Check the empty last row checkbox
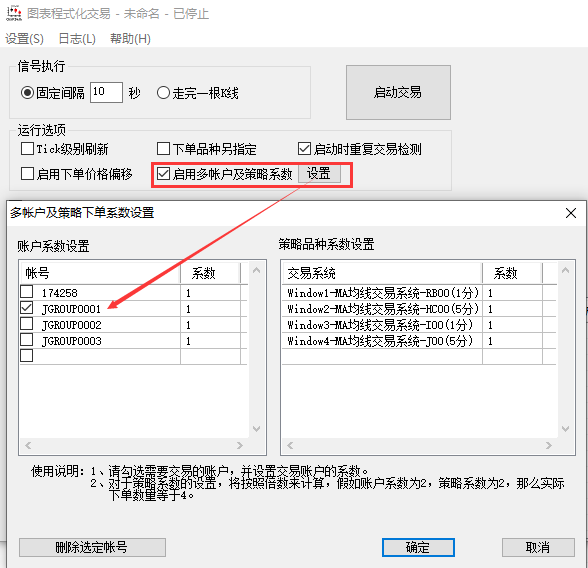The height and width of the screenshot is (568, 588). (27, 355)
